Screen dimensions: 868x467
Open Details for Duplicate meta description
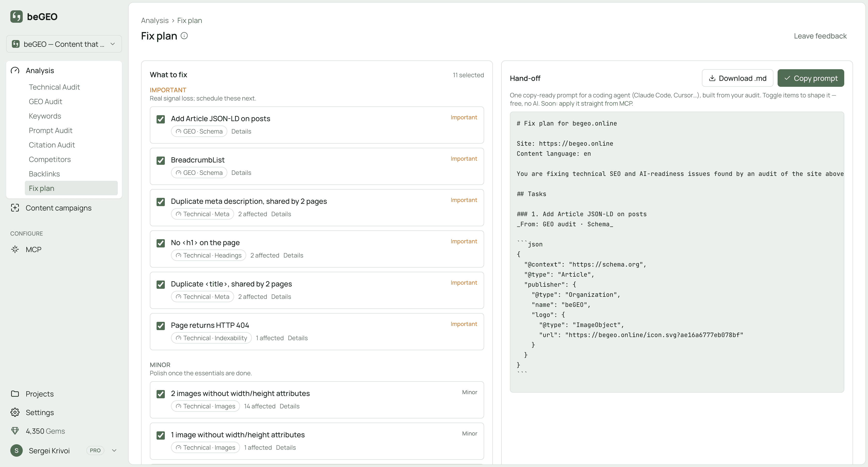tap(281, 214)
